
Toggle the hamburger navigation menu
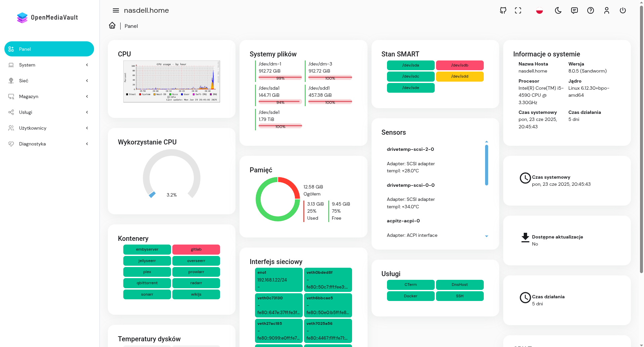click(x=116, y=10)
